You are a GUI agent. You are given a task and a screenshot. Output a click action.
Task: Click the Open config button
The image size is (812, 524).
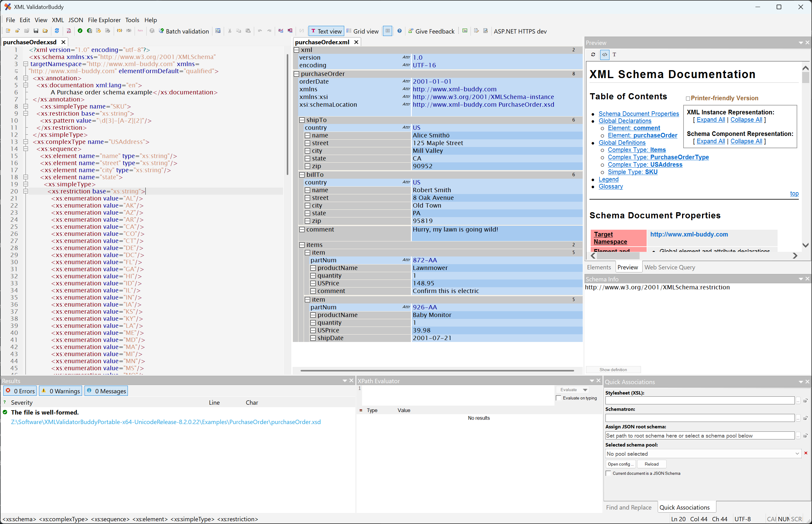(x=620, y=464)
